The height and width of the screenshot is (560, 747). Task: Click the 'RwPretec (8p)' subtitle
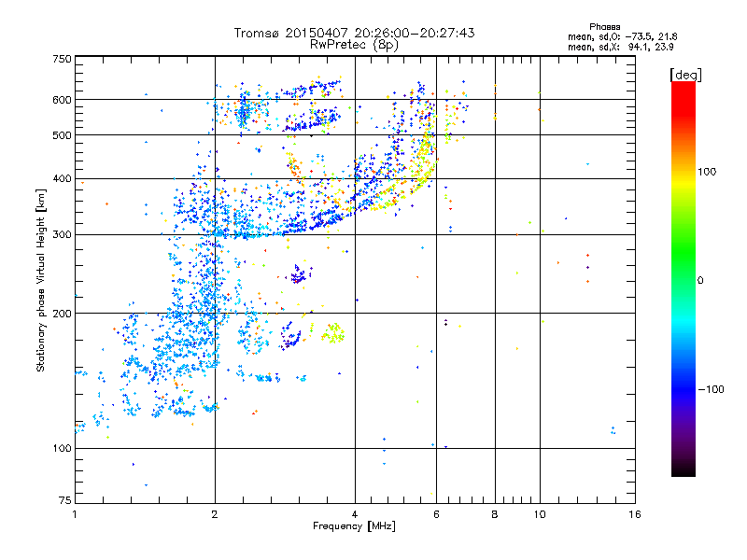[354, 45]
